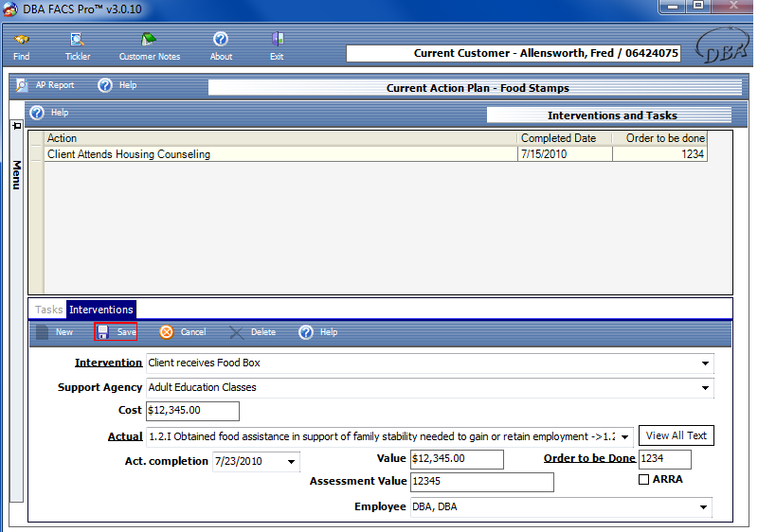This screenshot has width=758, height=532.
Task: Open Customer Notes
Action: pyautogui.click(x=149, y=44)
